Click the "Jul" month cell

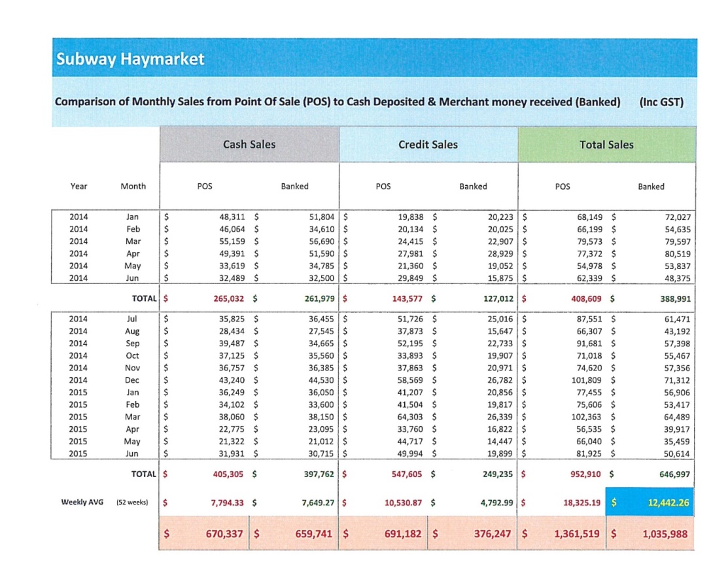132,319
